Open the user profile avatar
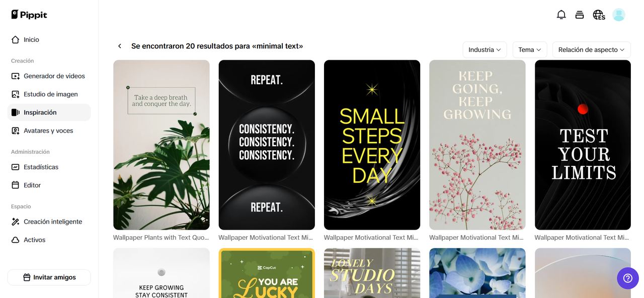 (619, 15)
